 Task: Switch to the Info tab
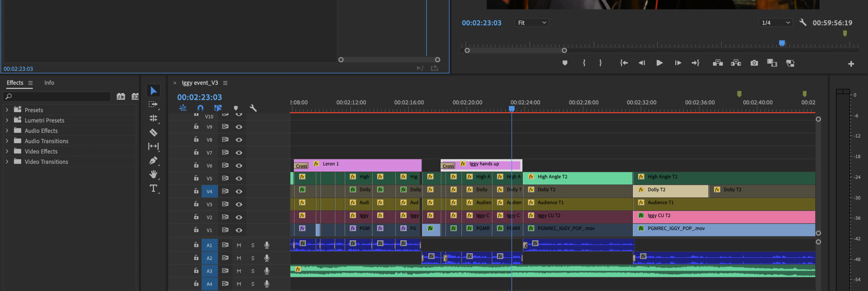pyautogui.click(x=49, y=83)
